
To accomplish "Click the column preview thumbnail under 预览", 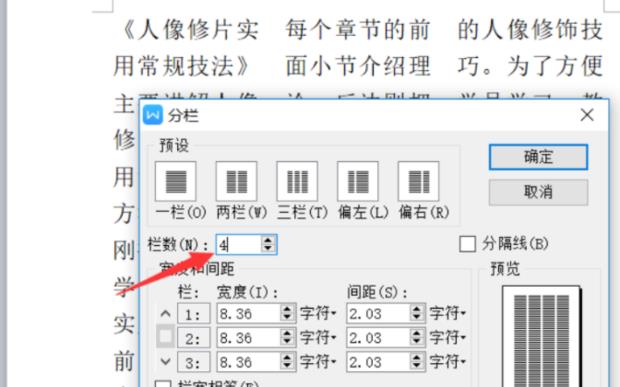I will coord(541,337).
